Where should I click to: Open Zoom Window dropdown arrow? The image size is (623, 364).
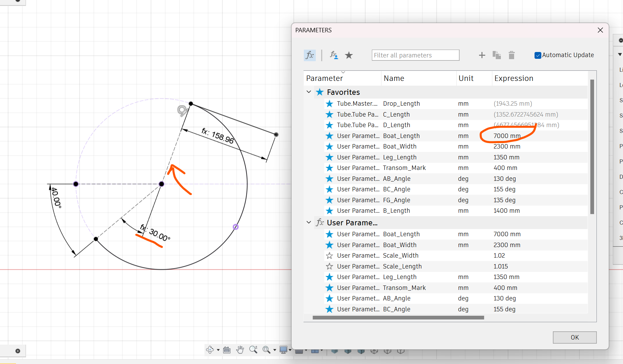pyautogui.click(x=275, y=350)
